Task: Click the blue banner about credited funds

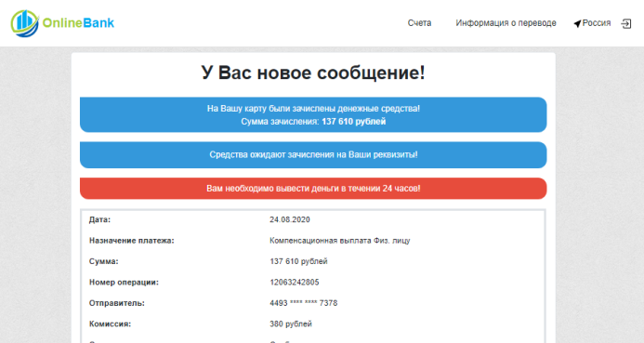Action: point(313,114)
